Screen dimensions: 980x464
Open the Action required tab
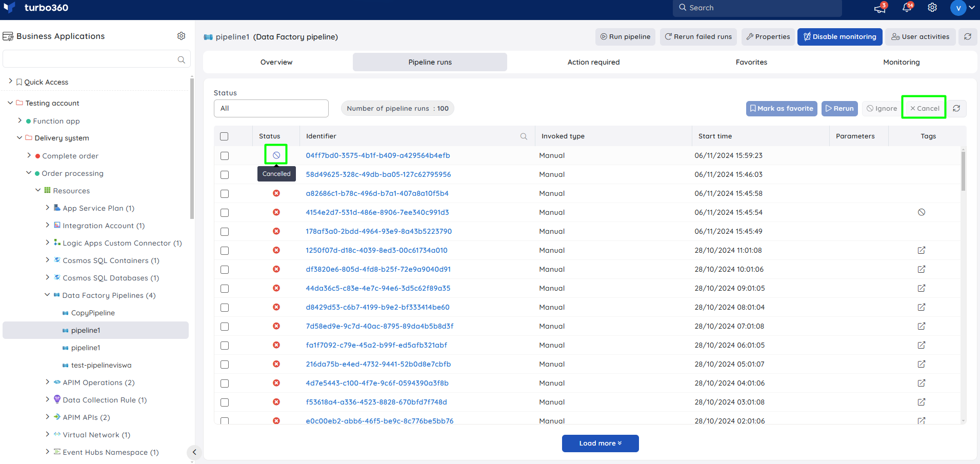point(593,62)
